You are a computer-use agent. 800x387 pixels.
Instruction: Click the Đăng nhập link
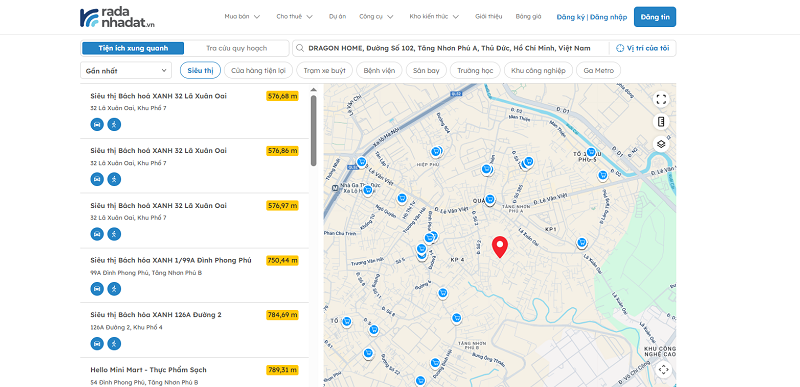(609, 17)
